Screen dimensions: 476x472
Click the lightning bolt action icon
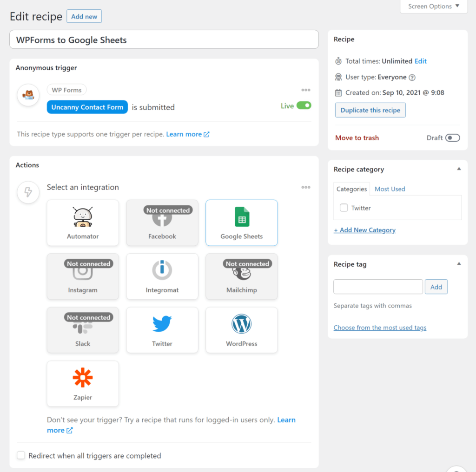[x=28, y=192]
